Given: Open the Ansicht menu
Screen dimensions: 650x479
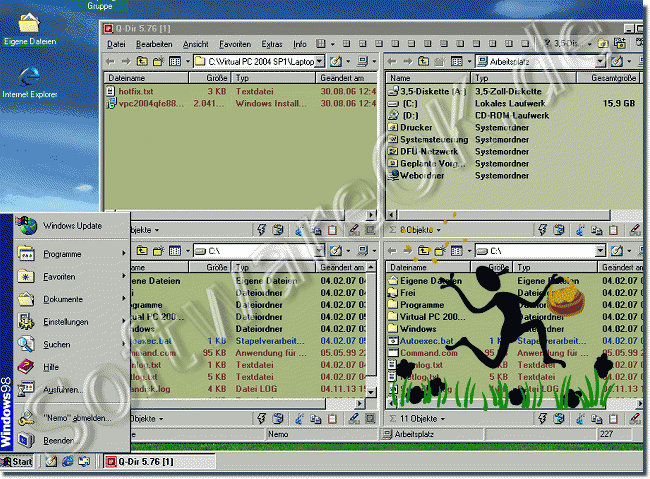Looking at the screenshot, I should [196, 44].
